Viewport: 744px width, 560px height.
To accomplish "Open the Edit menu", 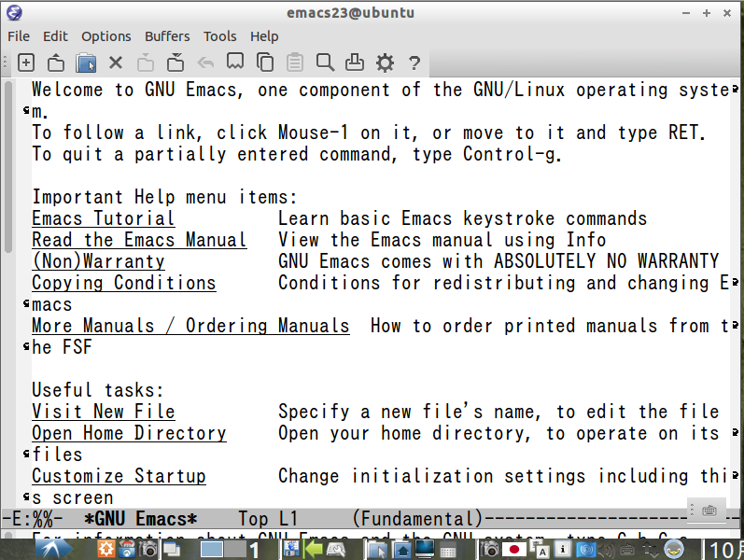I will (55, 36).
